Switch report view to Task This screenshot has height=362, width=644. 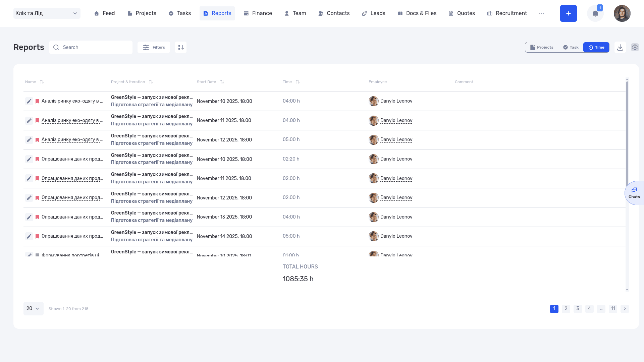pyautogui.click(x=571, y=47)
